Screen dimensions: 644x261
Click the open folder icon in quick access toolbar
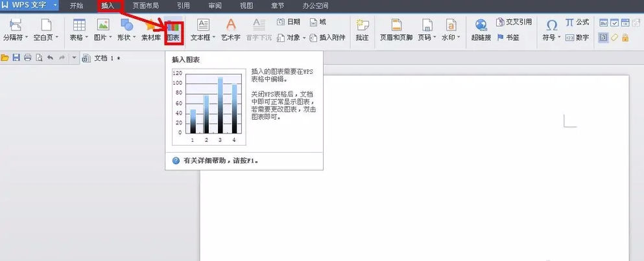pyautogui.click(x=5, y=58)
